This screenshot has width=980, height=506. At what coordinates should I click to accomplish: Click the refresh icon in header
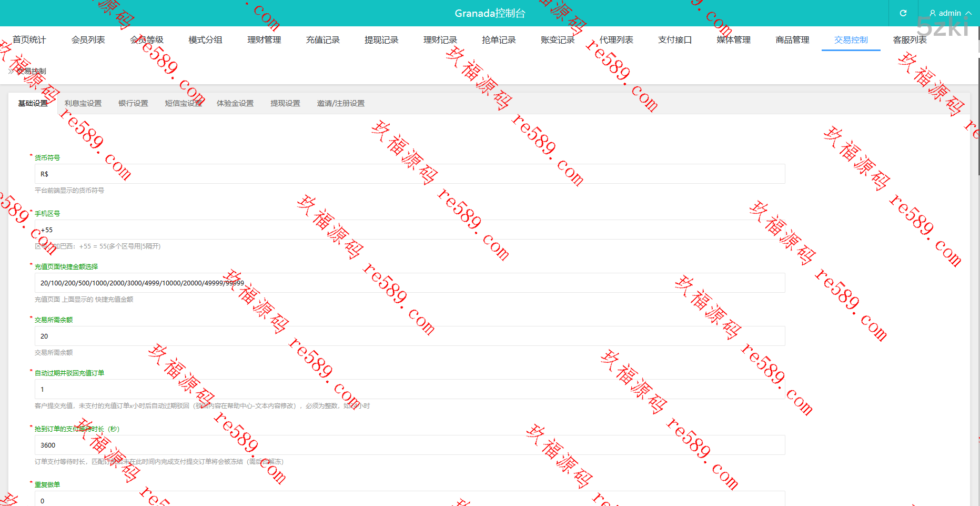tap(903, 13)
